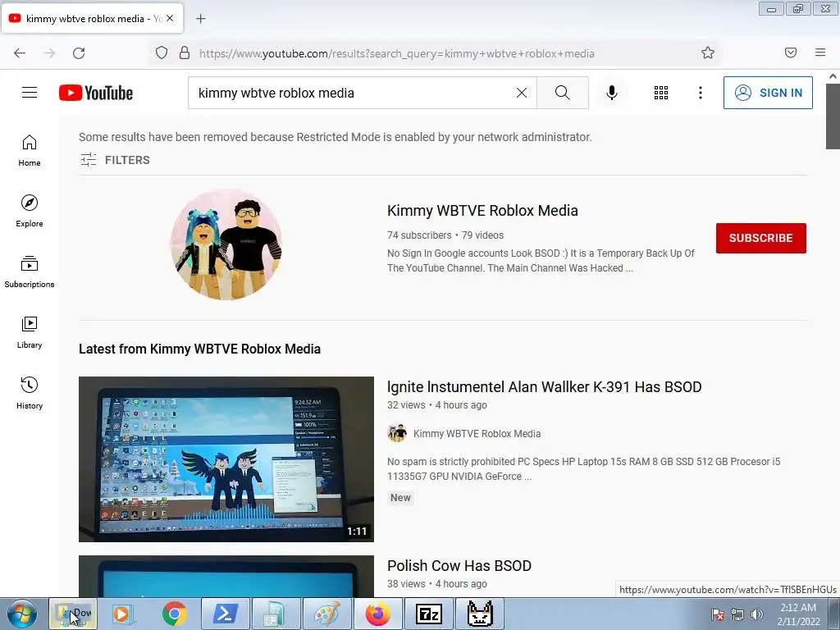840x630 pixels.
Task: Click the scrollbar up arrow
Action: click(x=833, y=76)
